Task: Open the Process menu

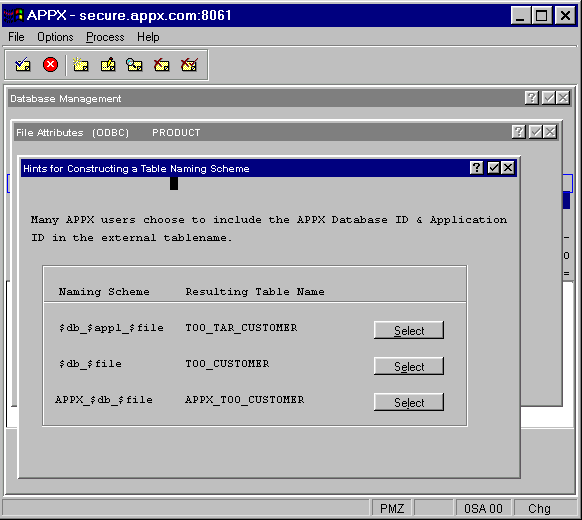Action: pos(105,37)
